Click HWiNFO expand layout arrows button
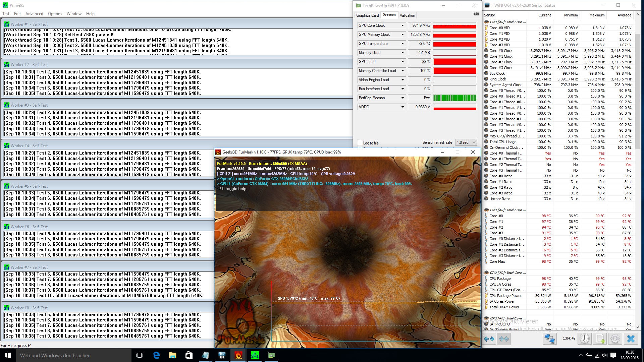644x362 pixels. pyautogui.click(x=489, y=339)
